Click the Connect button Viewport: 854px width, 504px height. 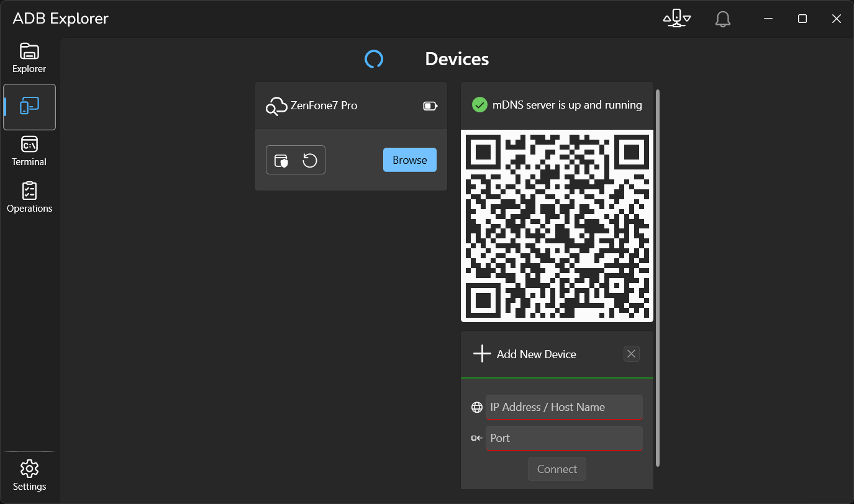(x=557, y=469)
